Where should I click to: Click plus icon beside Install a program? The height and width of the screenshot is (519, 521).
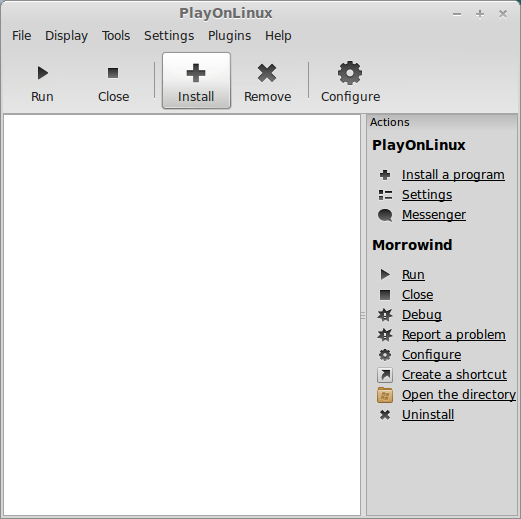coord(385,175)
